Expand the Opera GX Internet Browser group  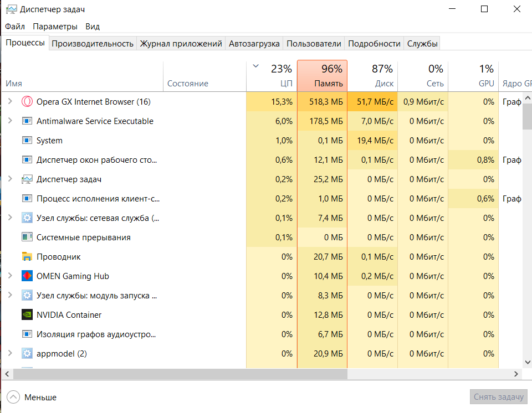(x=10, y=102)
